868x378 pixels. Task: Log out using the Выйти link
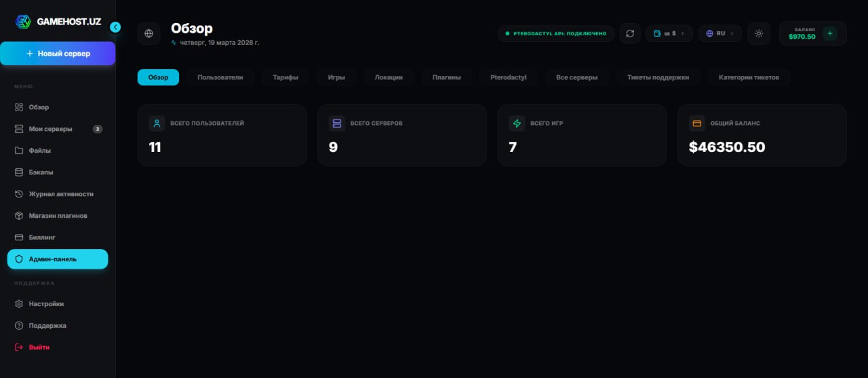point(39,347)
